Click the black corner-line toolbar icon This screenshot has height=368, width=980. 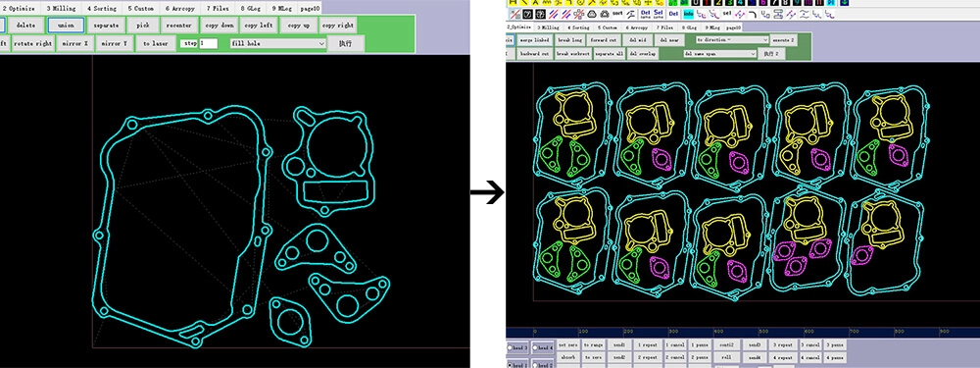pyautogui.click(x=753, y=15)
